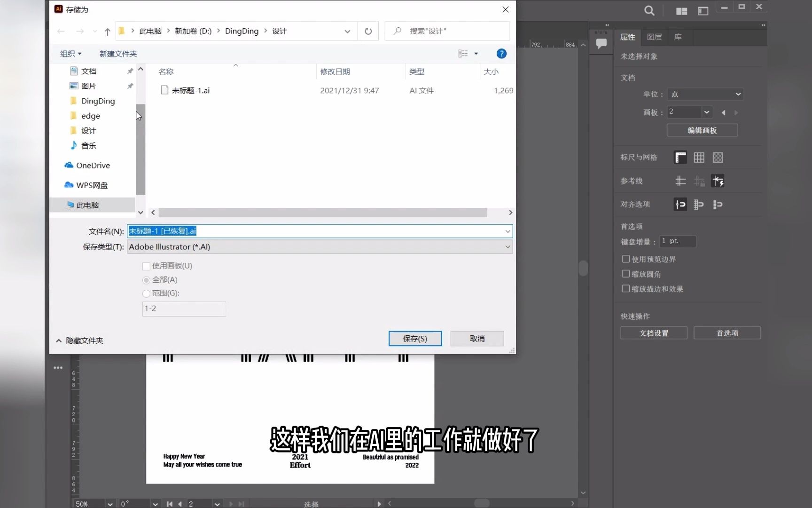Enable snap to point alignment icon
This screenshot has height=508, width=812.
pyautogui.click(x=679, y=204)
